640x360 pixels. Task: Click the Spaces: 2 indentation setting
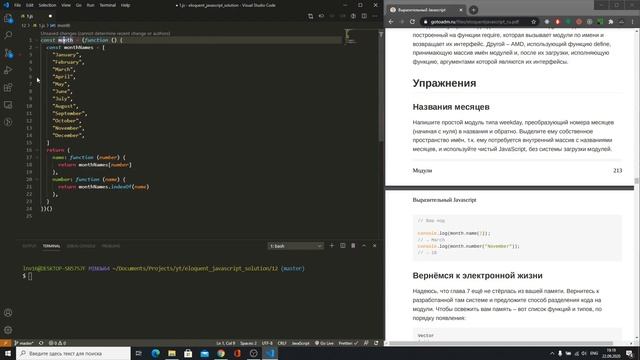pos(248,343)
